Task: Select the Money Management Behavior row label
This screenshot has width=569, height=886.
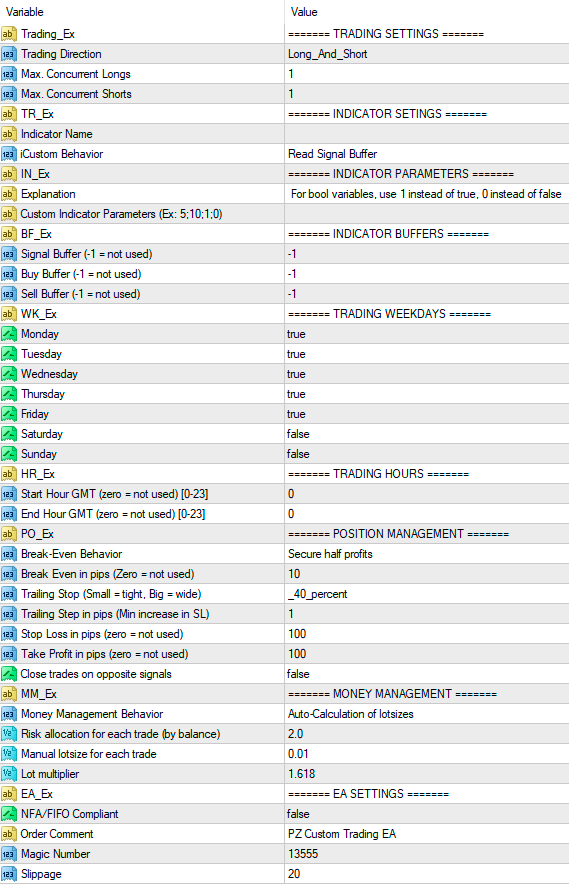Action: pyautogui.click(x=92, y=714)
